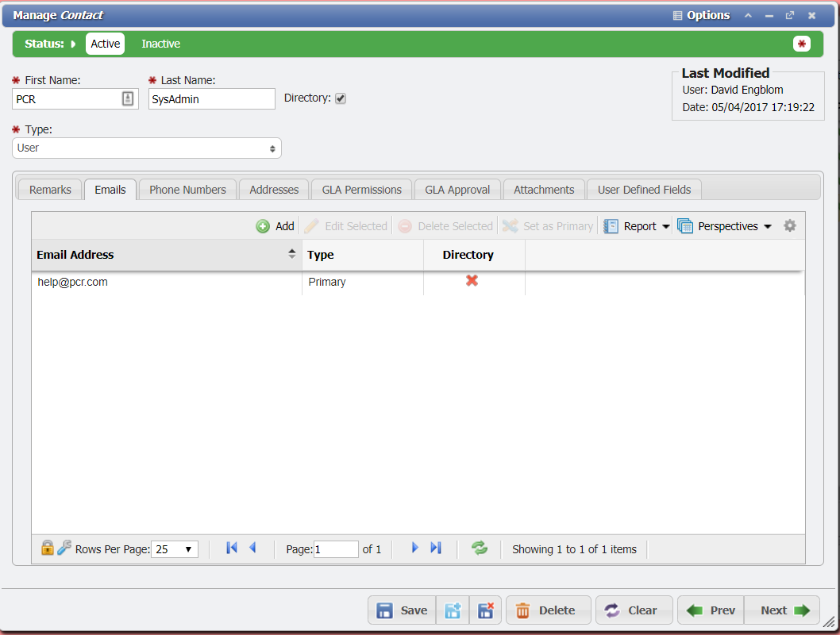Click the save and new icon button
This screenshot has height=635, width=840.
click(x=453, y=610)
